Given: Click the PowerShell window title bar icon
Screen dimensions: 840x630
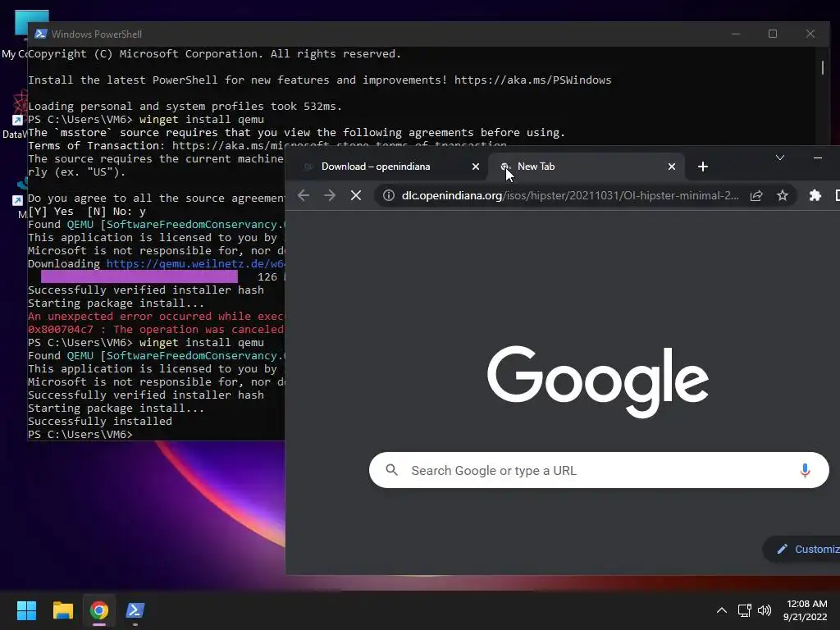Looking at the screenshot, I should (x=40, y=34).
